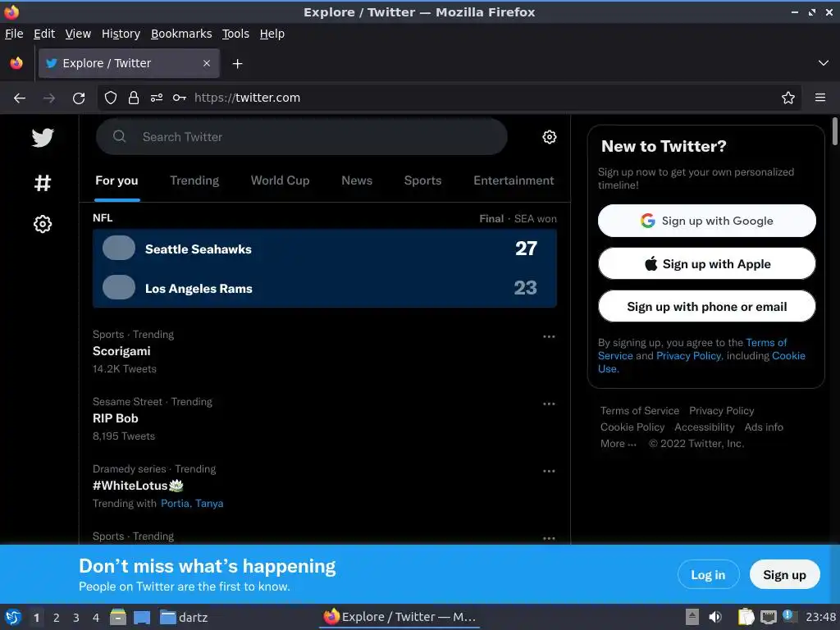Open a new tab with plus button
The height and width of the screenshot is (630, 840).
(237, 64)
